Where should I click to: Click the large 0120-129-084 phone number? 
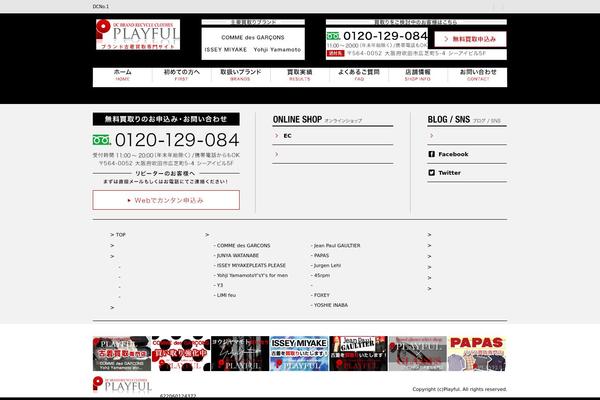click(x=177, y=140)
